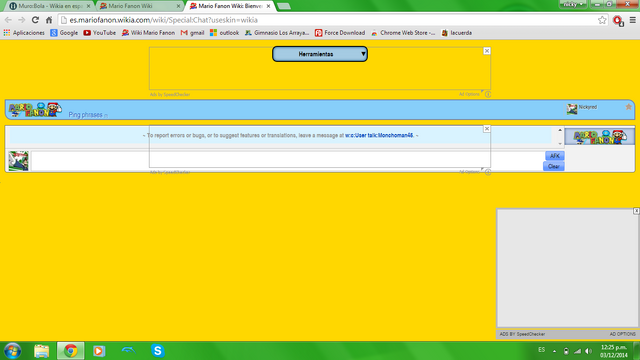Open the blue dolphin app on taskbar
Viewport: 640px width, 360px height.
(x=128, y=350)
